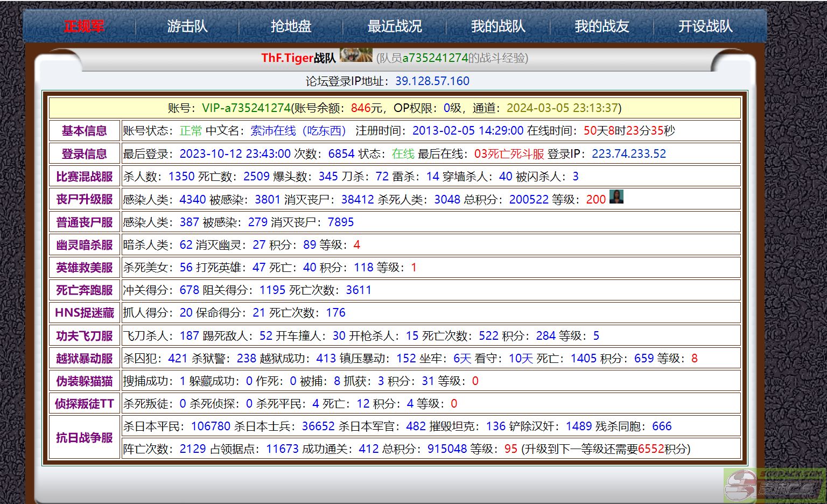The height and width of the screenshot is (504, 827).
Task: Click death count 3611 in 死亡奔跑服
Action: click(x=359, y=290)
